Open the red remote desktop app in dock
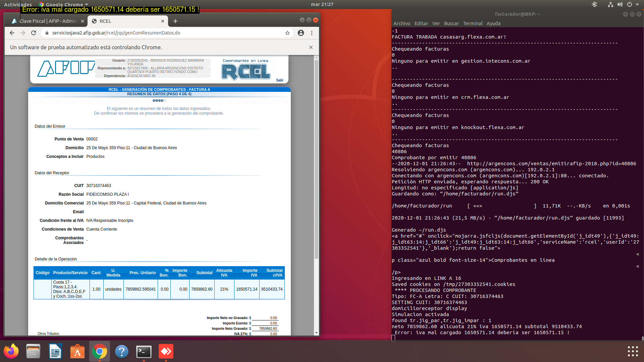 166,351
